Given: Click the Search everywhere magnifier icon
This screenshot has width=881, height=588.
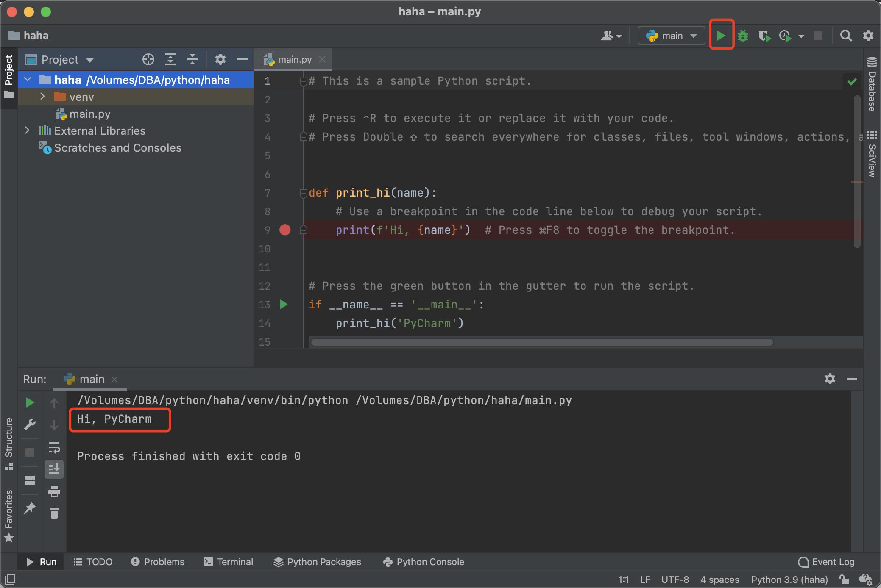Looking at the screenshot, I should click(x=846, y=36).
